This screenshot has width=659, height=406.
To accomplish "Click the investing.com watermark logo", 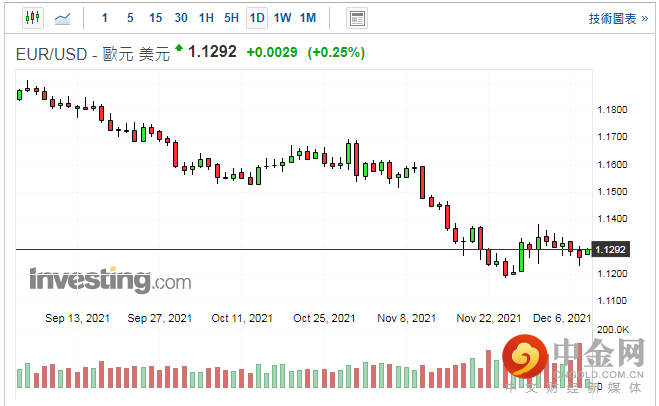I will pos(110,279).
